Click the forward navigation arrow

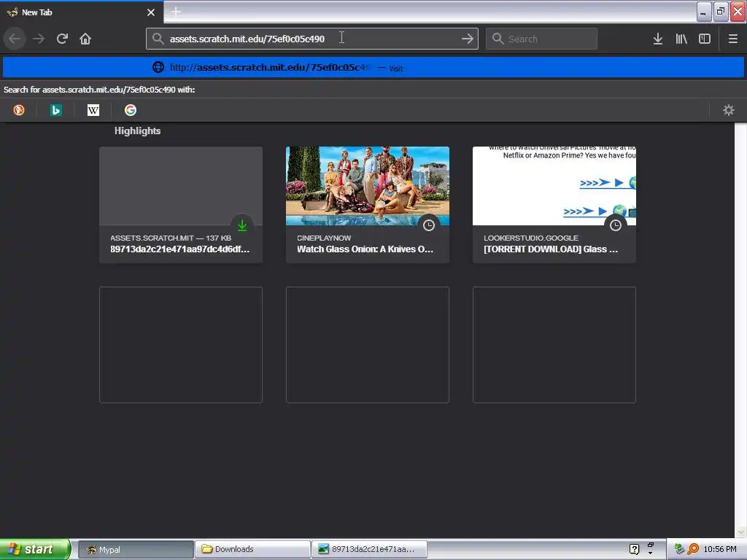click(39, 39)
